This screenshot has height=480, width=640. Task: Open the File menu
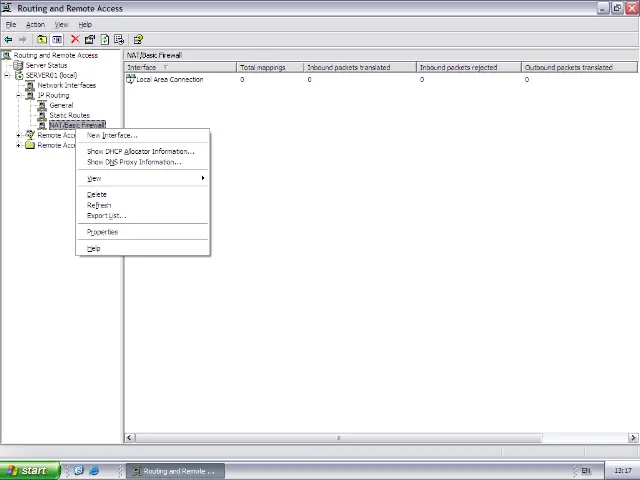point(11,24)
